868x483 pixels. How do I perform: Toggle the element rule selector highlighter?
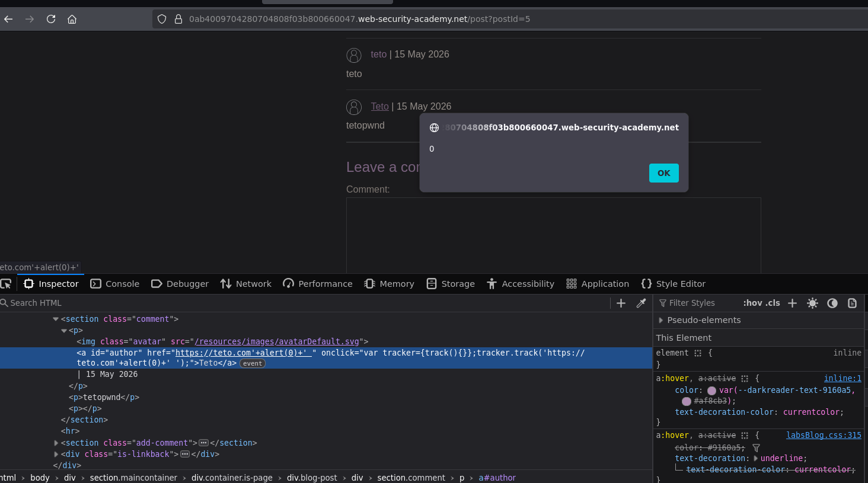[x=698, y=353]
